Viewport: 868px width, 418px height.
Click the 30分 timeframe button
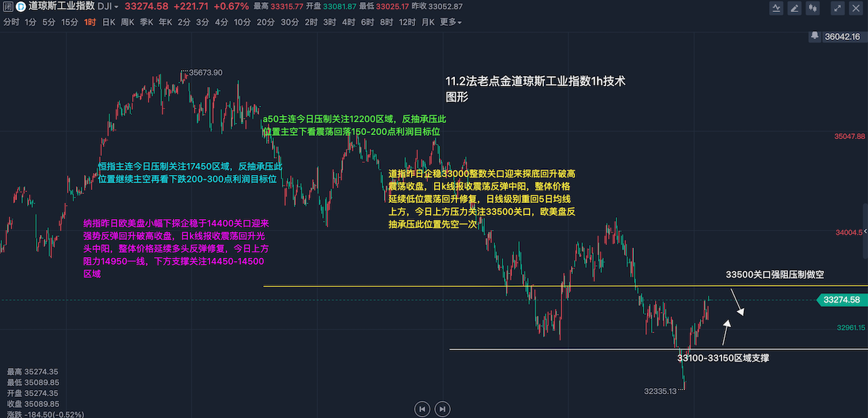coord(290,22)
